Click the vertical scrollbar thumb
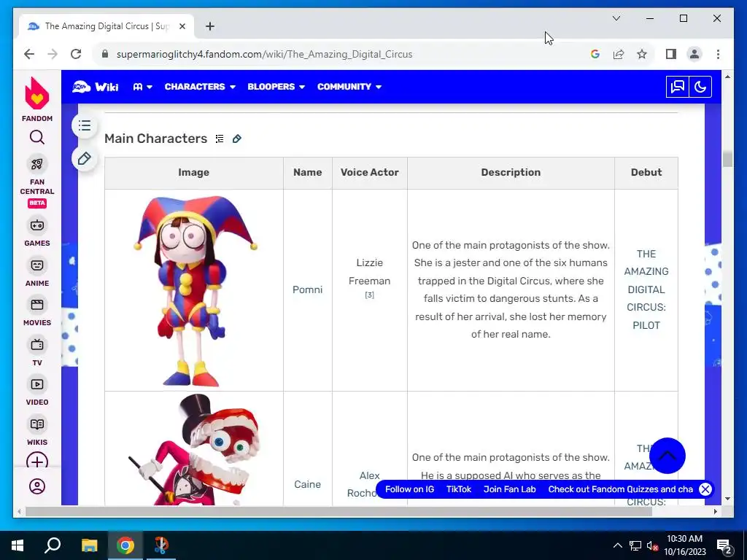Screen dimensions: 747x560 [727, 158]
